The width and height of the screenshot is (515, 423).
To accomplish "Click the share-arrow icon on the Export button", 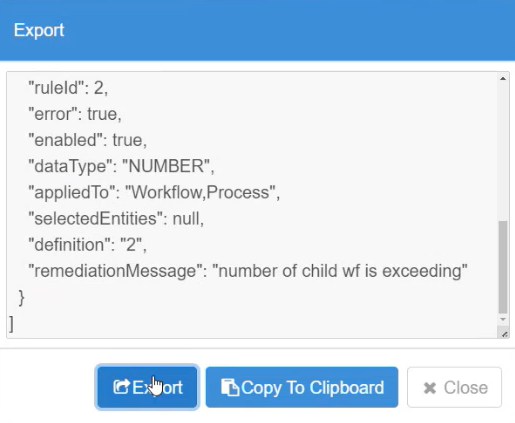I will (x=121, y=387).
